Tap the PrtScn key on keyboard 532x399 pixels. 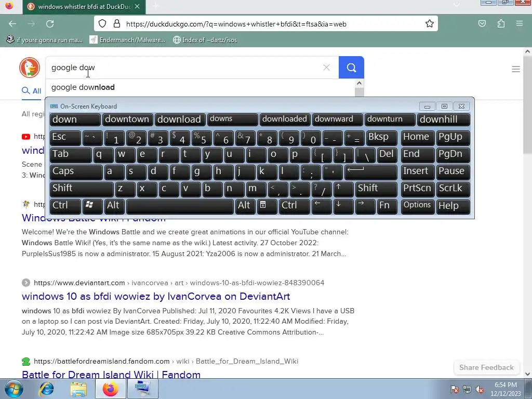click(x=417, y=189)
